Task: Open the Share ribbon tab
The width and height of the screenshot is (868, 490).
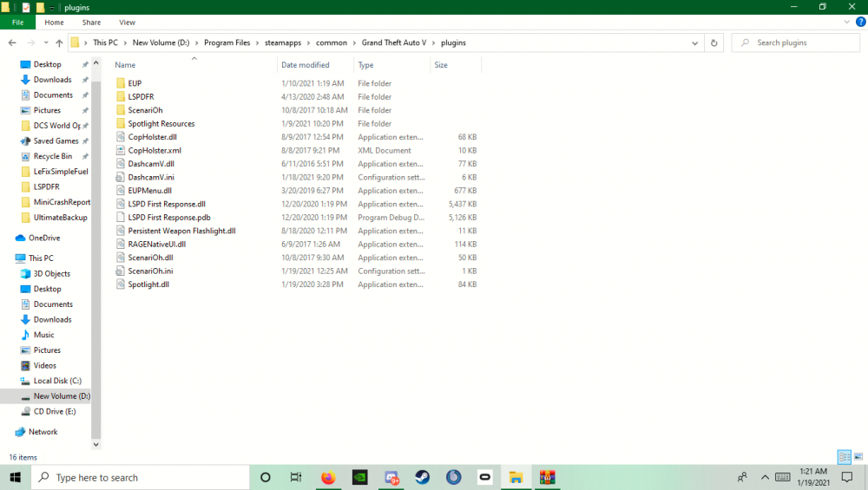Action: (x=91, y=23)
